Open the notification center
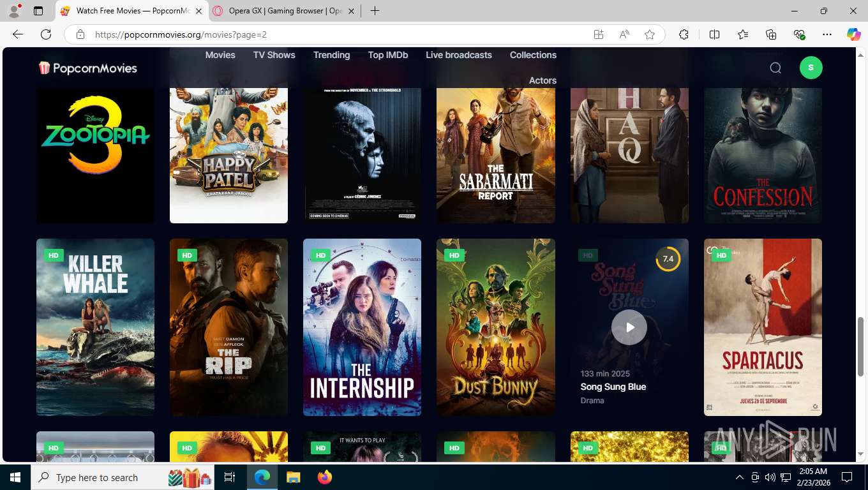The image size is (868, 490). pyautogui.click(x=847, y=477)
